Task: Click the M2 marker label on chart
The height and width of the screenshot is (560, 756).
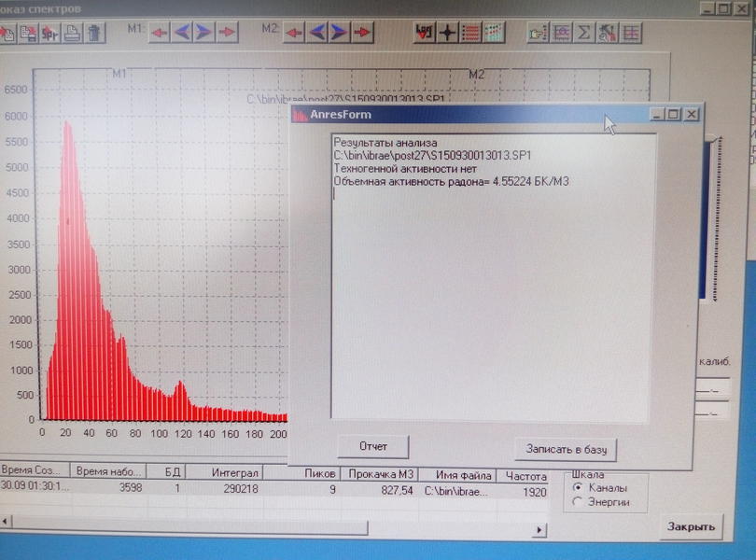Action: pyautogui.click(x=476, y=75)
